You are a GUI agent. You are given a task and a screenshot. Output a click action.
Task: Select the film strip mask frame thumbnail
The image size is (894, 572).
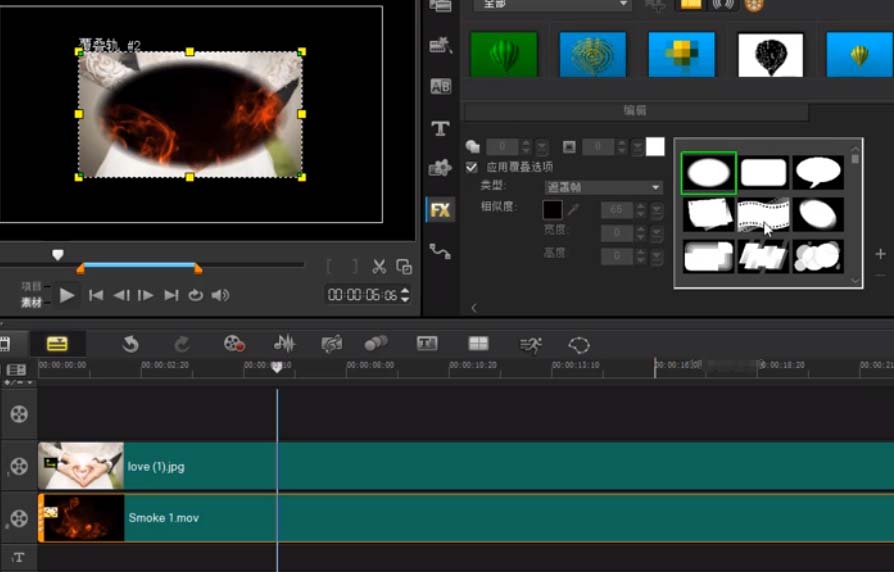pos(763,214)
